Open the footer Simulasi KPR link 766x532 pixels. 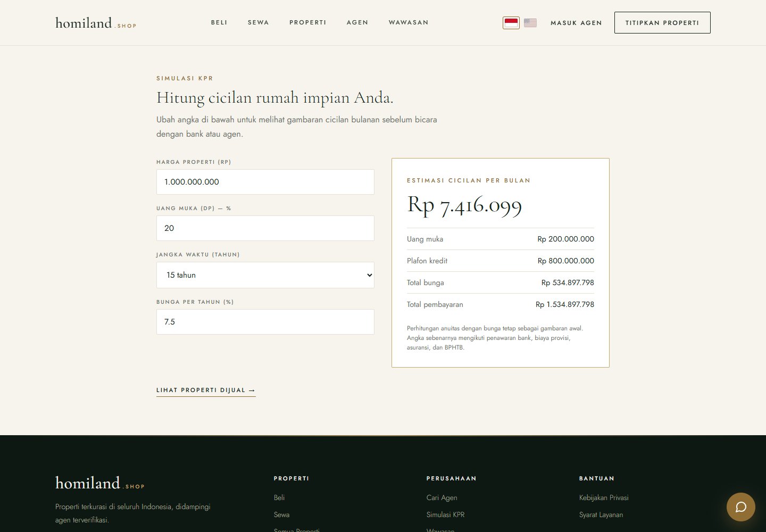(446, 515)
